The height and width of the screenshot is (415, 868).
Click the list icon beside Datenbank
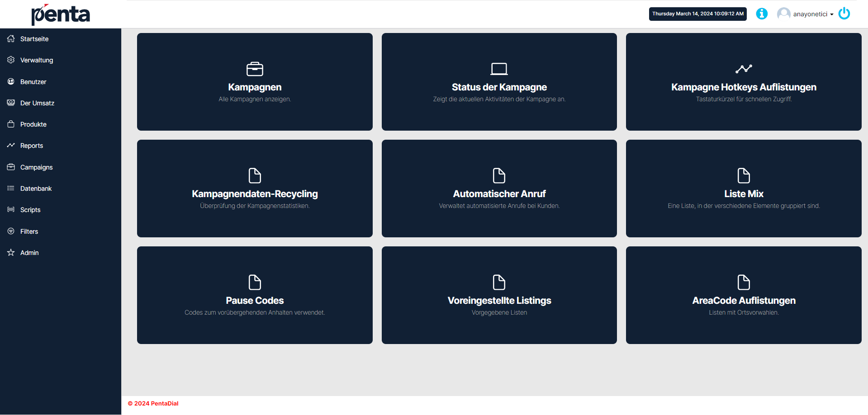[11, 189]
